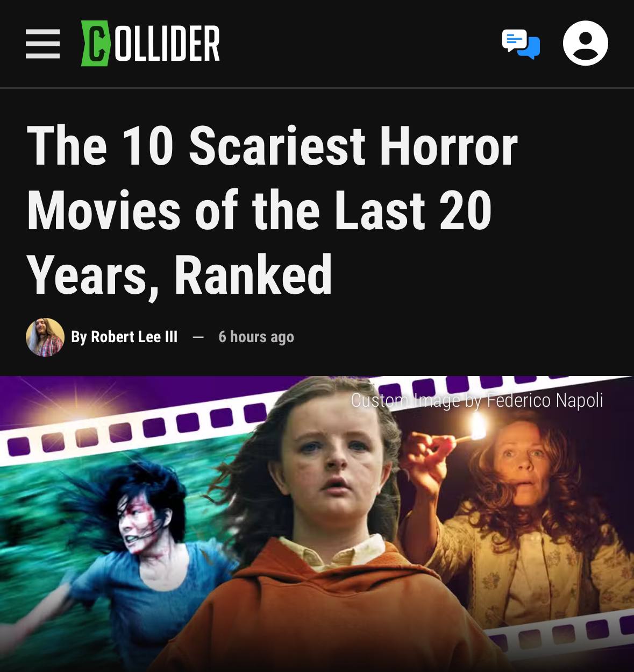Open the hamburger navigation menu
The width and height of the screenshot is (634, 672).
click(x=43, y=44)
